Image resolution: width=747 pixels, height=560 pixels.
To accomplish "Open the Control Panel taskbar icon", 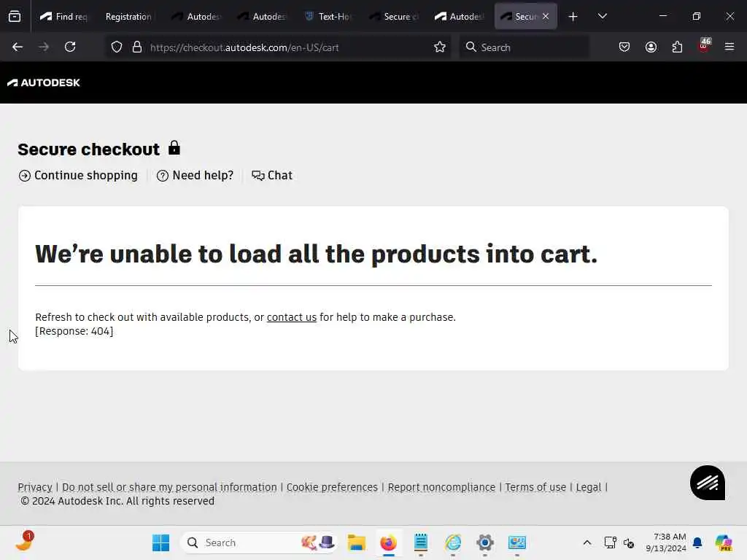I will coord(517,542).
